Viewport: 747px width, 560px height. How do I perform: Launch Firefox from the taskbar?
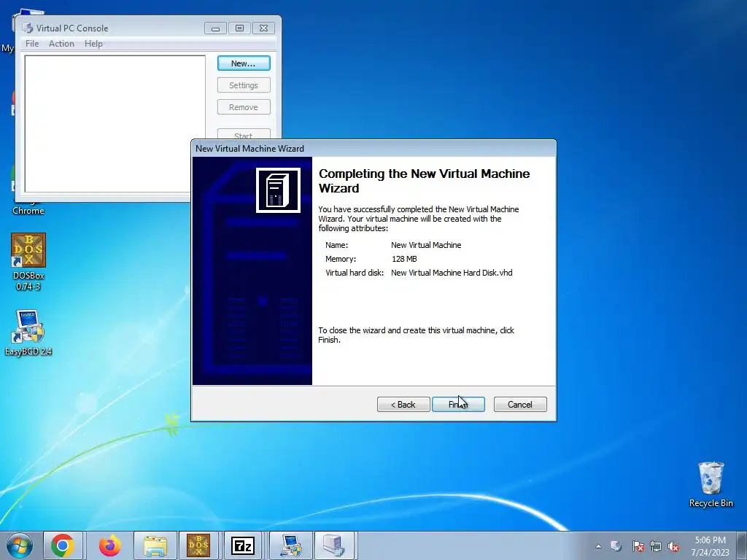coord(110,545)
